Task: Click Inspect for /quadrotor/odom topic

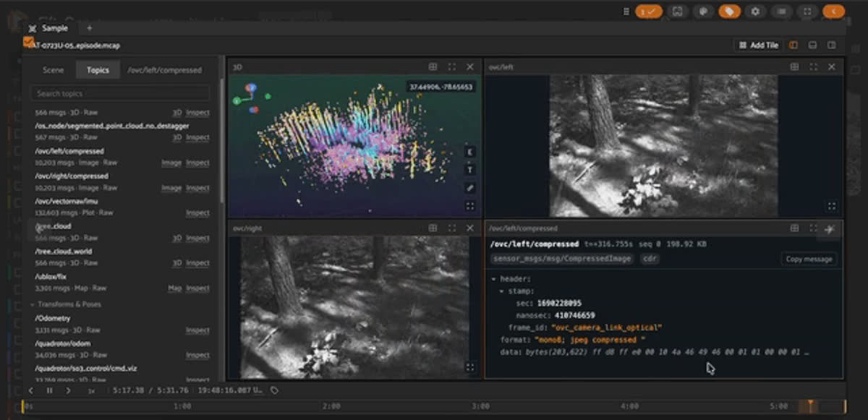Action: tap(197, 356)
